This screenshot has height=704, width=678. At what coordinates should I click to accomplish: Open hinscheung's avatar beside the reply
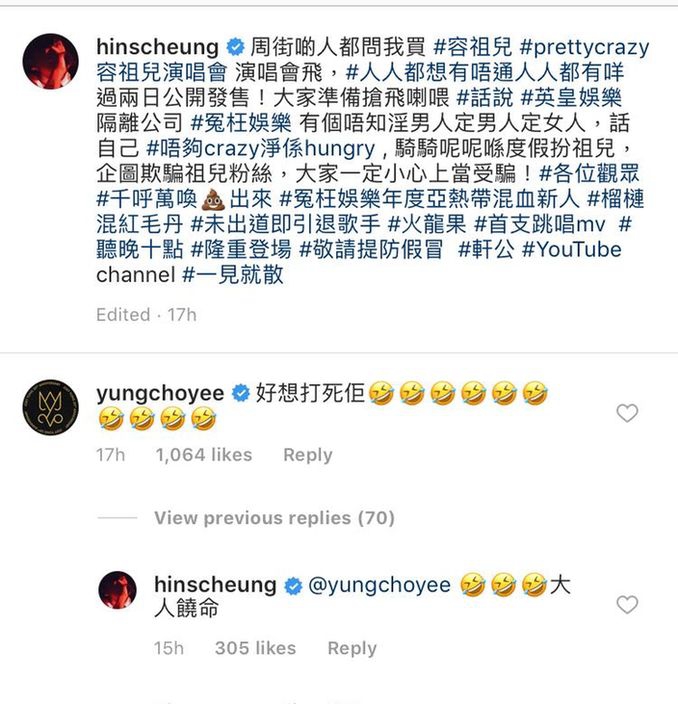[x=117, y=590]
